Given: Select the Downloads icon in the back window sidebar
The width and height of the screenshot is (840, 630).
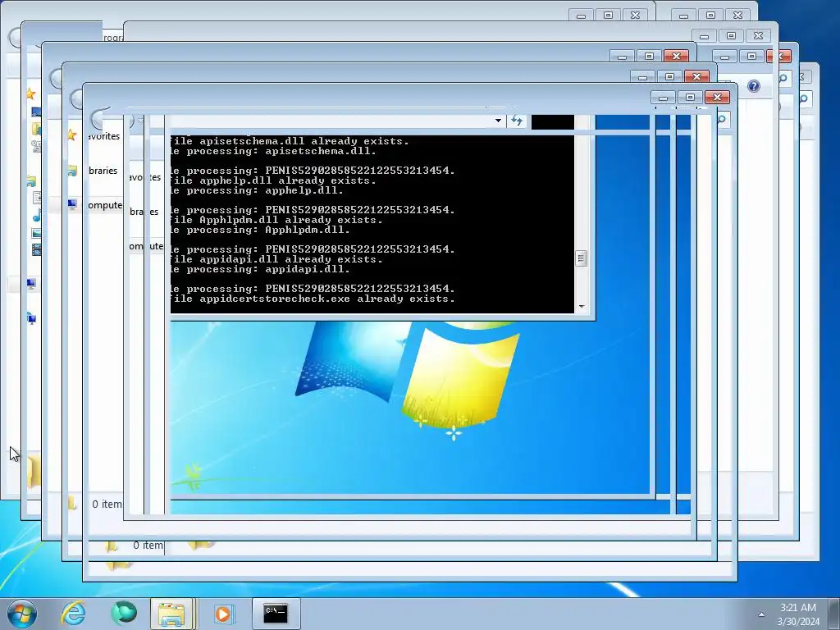Looking at the screenshot, I should 36,129.
